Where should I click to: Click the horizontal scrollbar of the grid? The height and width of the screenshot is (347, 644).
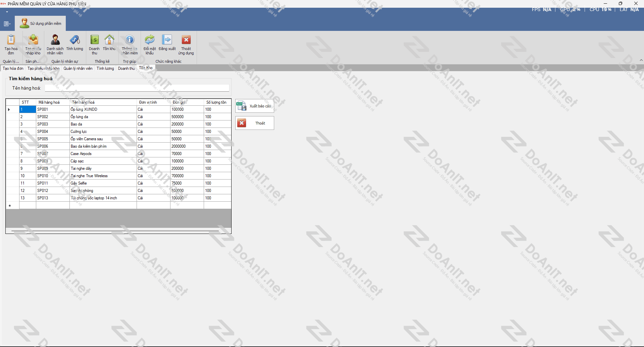tap(115, 231)
